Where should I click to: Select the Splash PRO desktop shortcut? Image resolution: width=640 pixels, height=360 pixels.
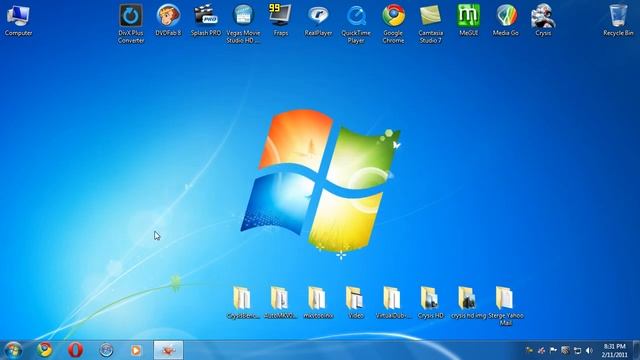[206, 20]
